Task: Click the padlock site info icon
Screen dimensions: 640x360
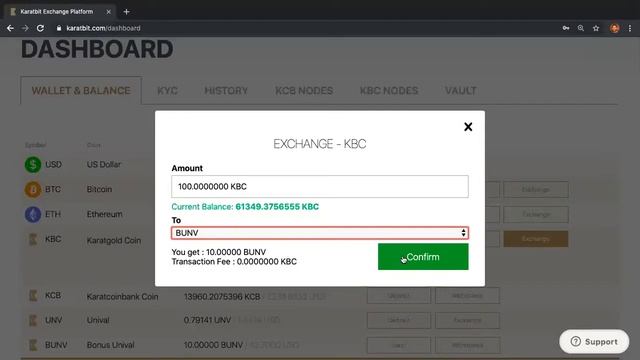Action: (x=59, y=28)
